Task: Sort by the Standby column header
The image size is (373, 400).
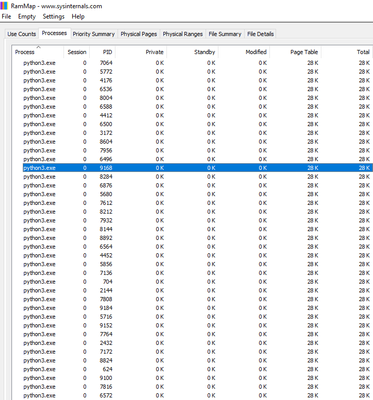Action: [192, 52]
